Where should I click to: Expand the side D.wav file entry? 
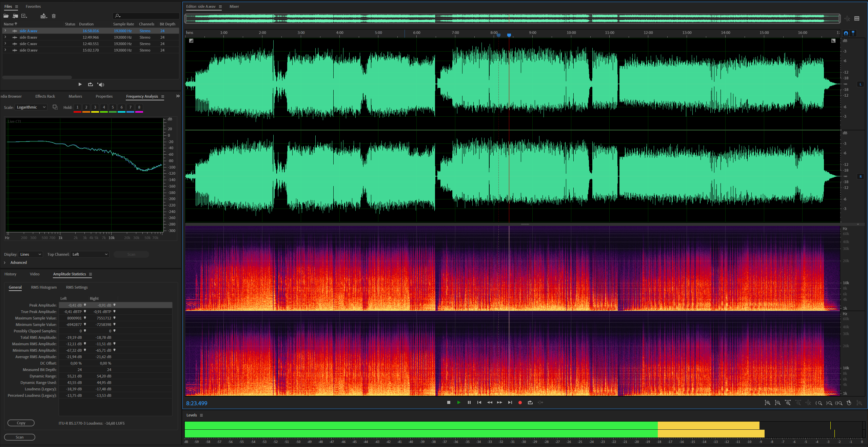point(5,50)
